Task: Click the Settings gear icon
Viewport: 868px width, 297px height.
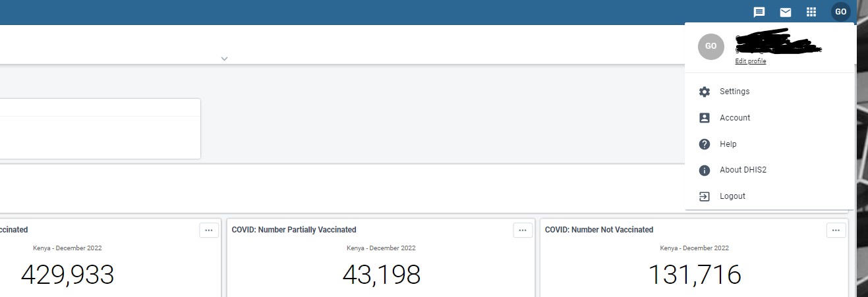Action: coord(704,92)
